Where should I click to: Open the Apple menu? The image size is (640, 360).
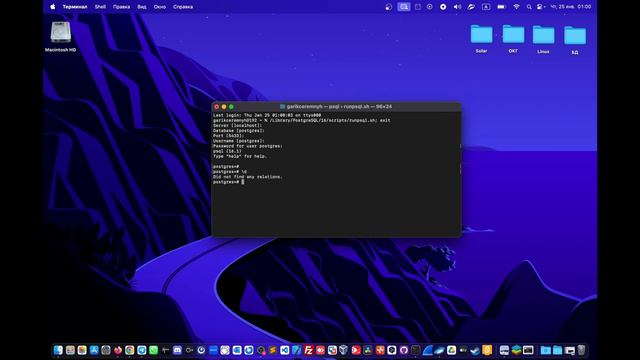coord(53,7)
